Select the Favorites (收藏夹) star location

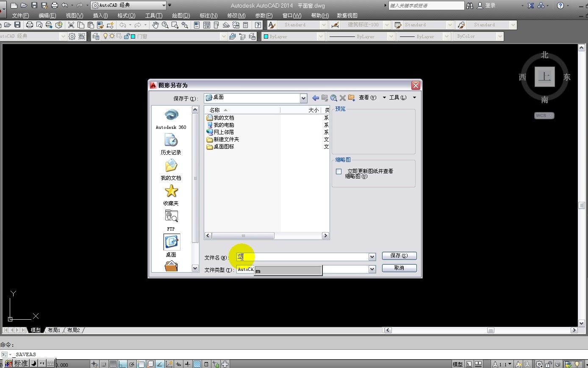pos(171,195)
